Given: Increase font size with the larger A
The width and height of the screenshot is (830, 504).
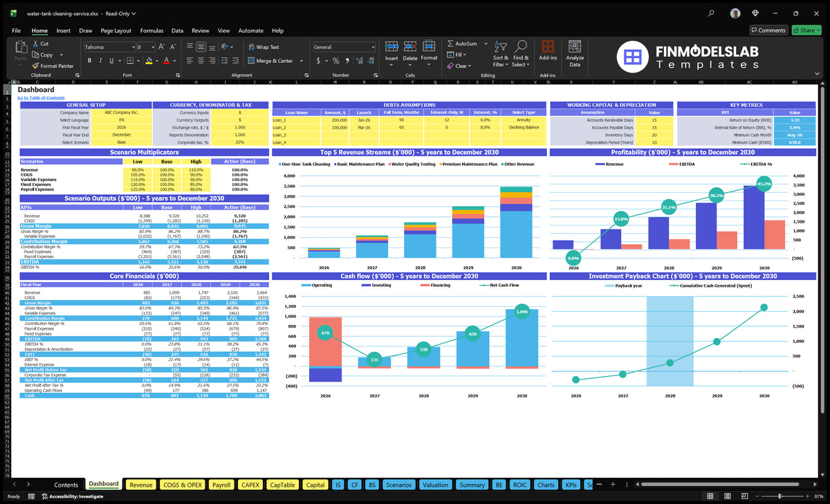Looking at the screenshot, I should click(x=162, y=47).
